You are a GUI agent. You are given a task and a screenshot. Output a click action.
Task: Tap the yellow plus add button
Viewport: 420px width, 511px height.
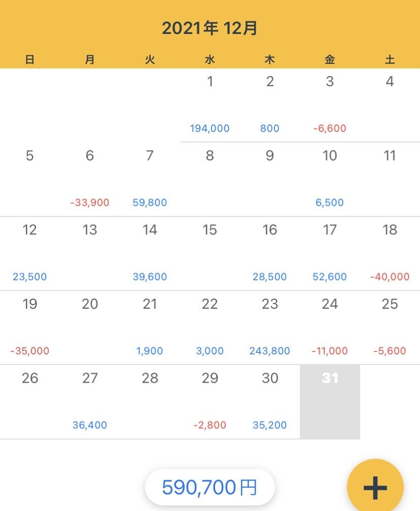click(375, 487)
